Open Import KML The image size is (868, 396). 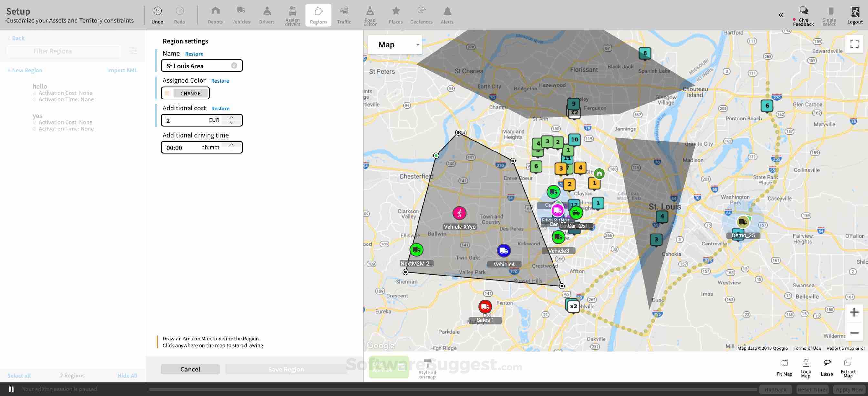point(122,70)
